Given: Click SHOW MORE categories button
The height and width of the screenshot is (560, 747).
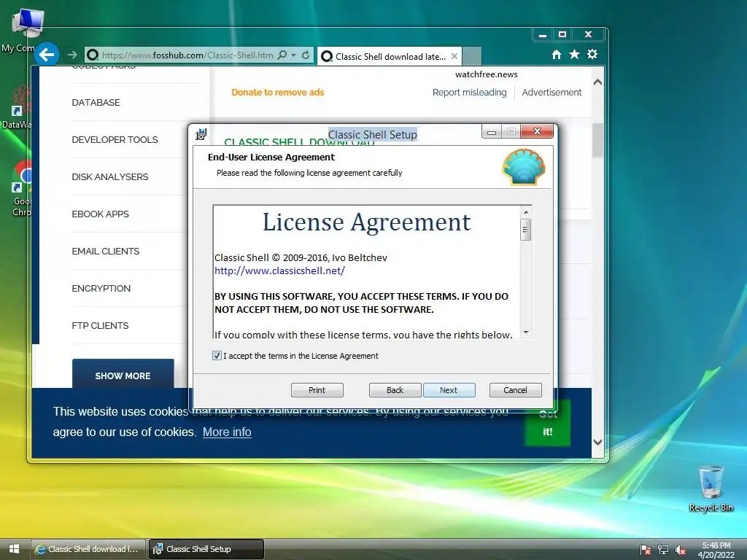Looking at the screenshot, I should [123, 374].
